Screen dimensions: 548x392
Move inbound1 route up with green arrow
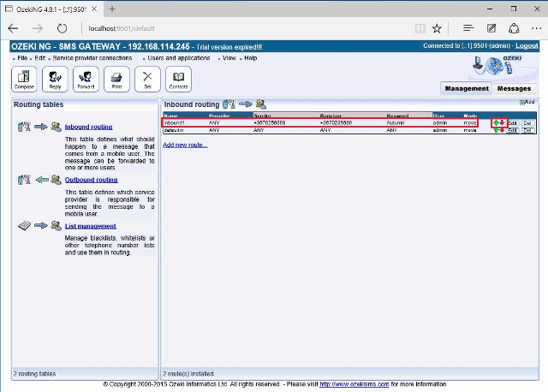click(496, 122)
